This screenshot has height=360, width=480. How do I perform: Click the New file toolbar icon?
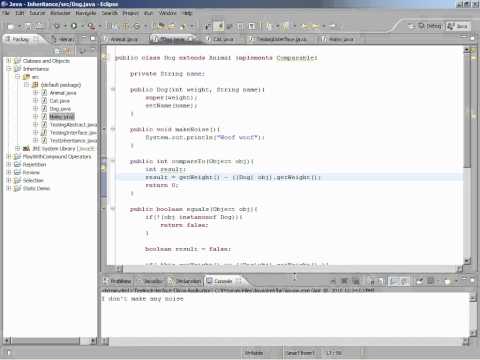11,26
